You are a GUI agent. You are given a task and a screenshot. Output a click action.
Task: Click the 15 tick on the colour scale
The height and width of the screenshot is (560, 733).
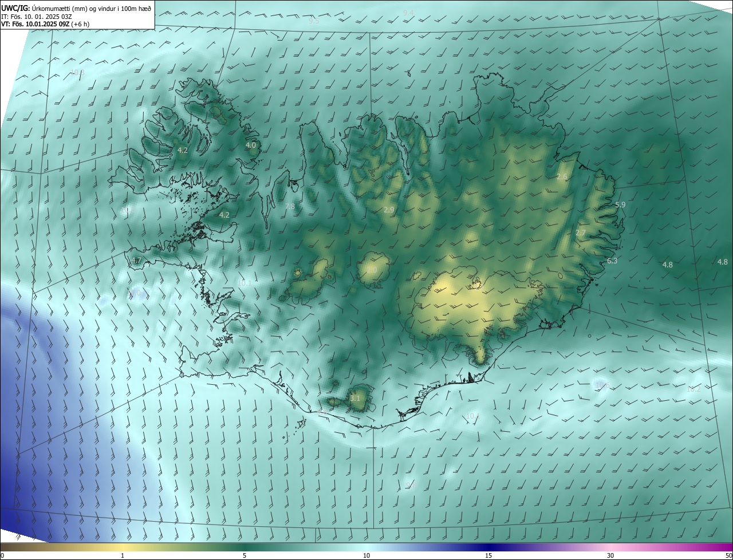pos(488,556)
